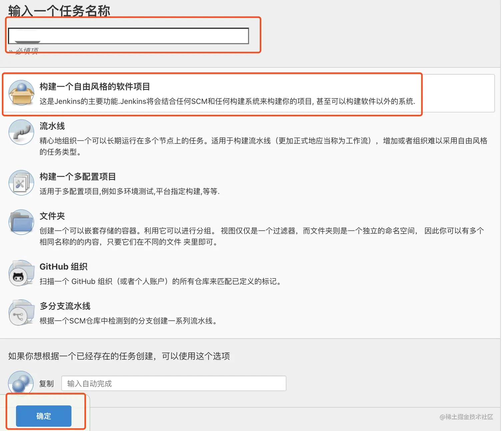Click the folder description starting 创建一个可以嵌套存储的容器
Image resolution: width=504 pixels, height=431 pixels.
coord(262,236)
